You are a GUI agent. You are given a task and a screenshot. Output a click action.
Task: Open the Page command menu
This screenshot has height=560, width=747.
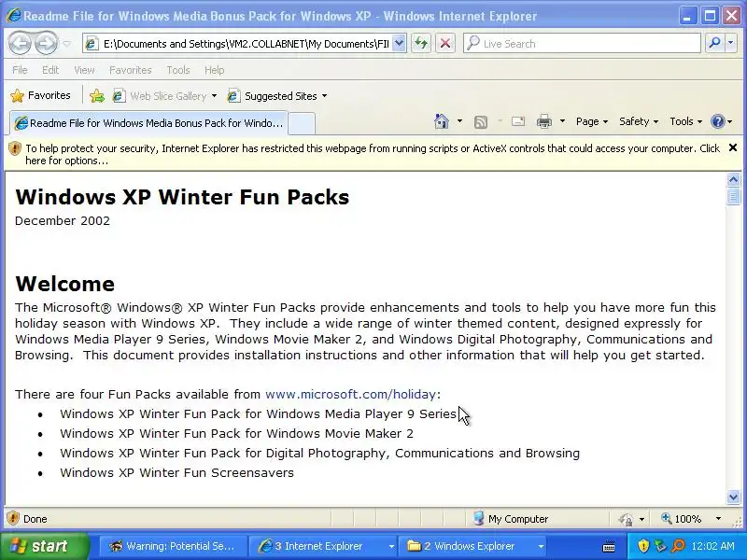[592, 121]
